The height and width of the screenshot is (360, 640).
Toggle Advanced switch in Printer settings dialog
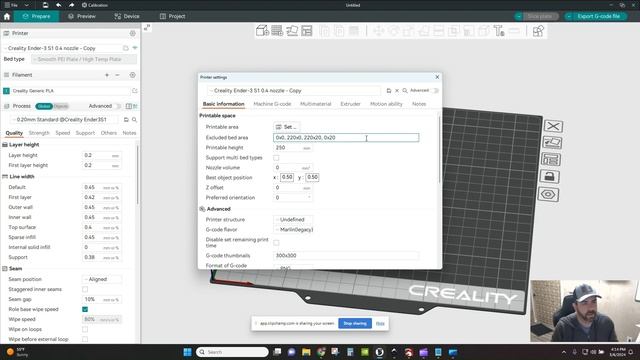pos(436,90)
